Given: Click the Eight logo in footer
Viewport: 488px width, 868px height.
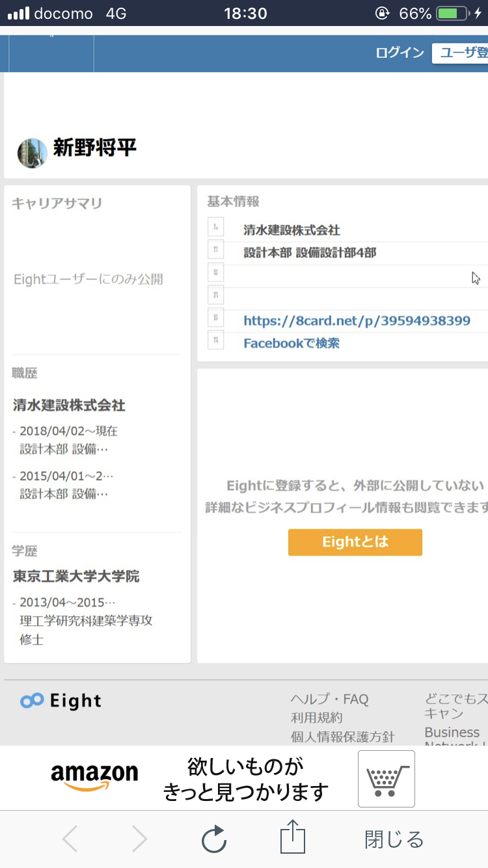Looking at the screenshot, I should coord(61,701).
